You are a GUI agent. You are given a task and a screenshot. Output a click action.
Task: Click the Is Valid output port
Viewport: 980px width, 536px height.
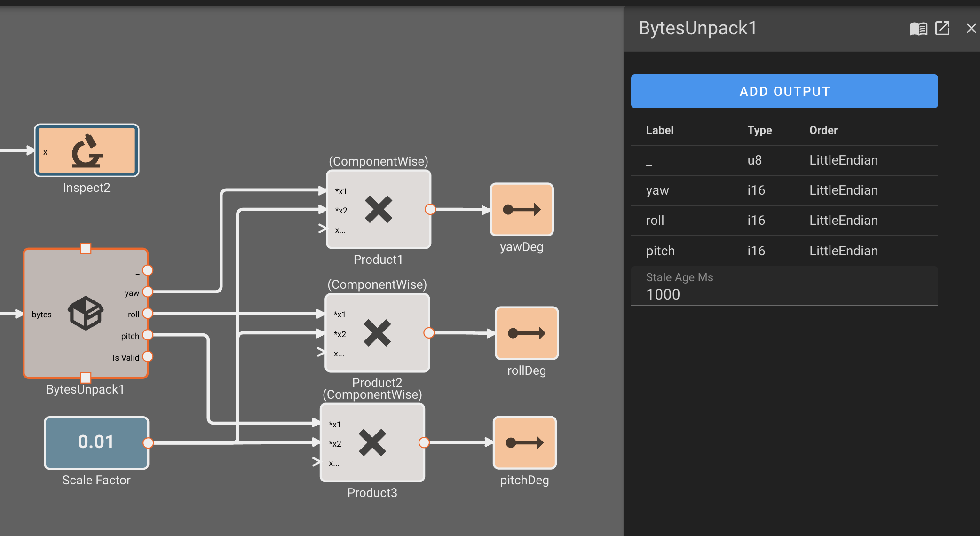click(x=148, y=356)
